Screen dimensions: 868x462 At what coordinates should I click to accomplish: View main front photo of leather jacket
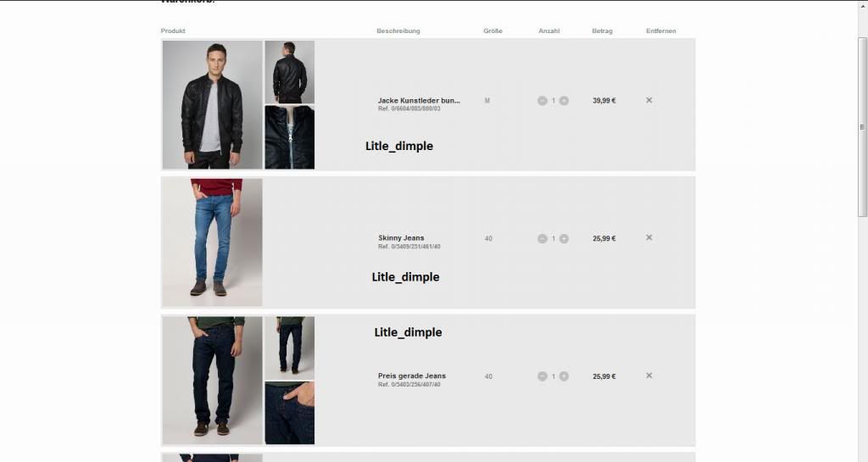pos(212,104)
